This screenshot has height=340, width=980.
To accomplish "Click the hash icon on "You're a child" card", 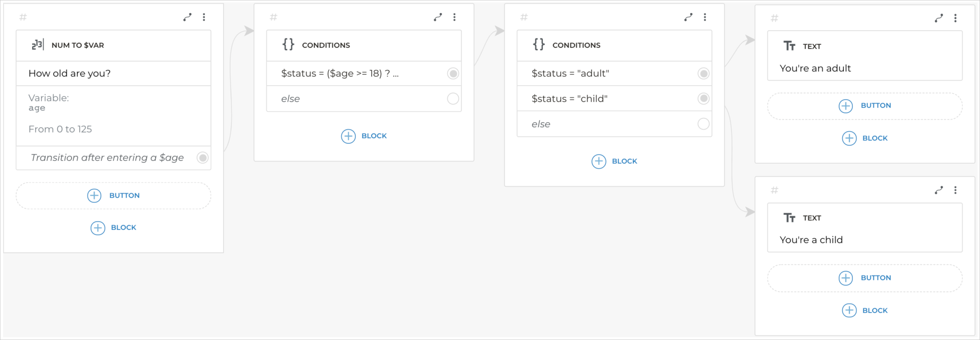I will [775, 190].
